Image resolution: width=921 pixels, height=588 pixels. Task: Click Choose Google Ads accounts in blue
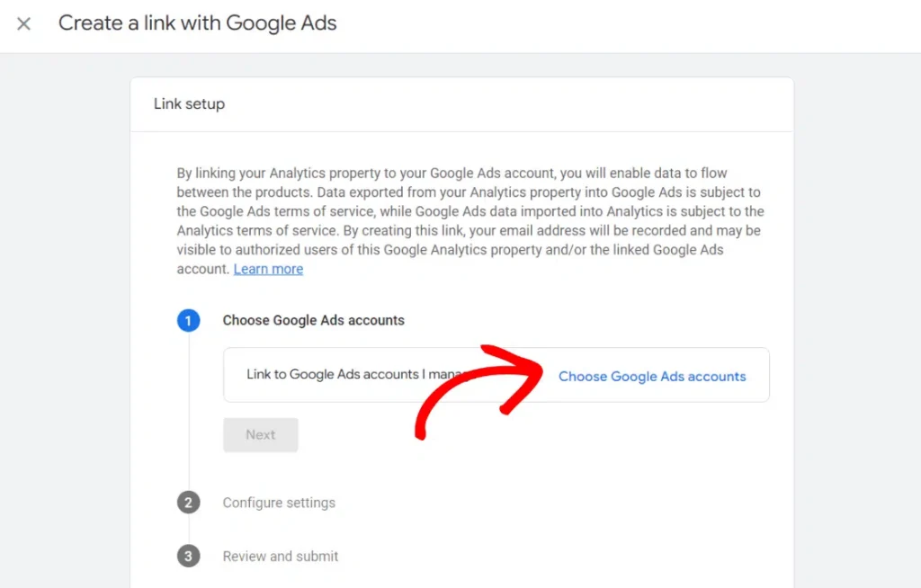click(x=652, y=377)
